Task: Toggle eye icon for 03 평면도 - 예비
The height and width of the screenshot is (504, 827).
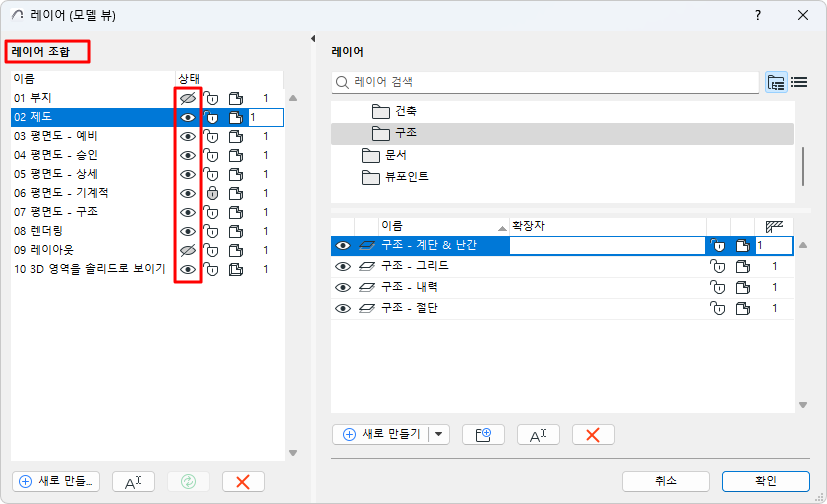Action: click(188, 136)
